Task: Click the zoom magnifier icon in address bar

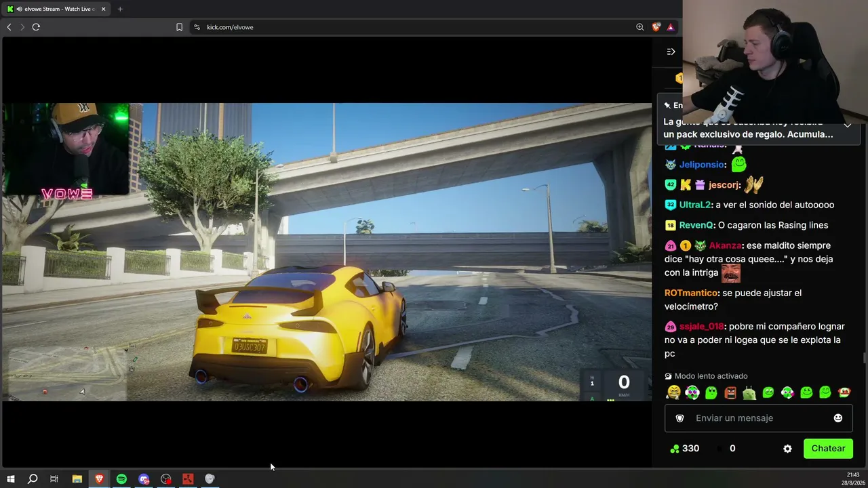Action: pyautogui.click(x=640, y=27)
